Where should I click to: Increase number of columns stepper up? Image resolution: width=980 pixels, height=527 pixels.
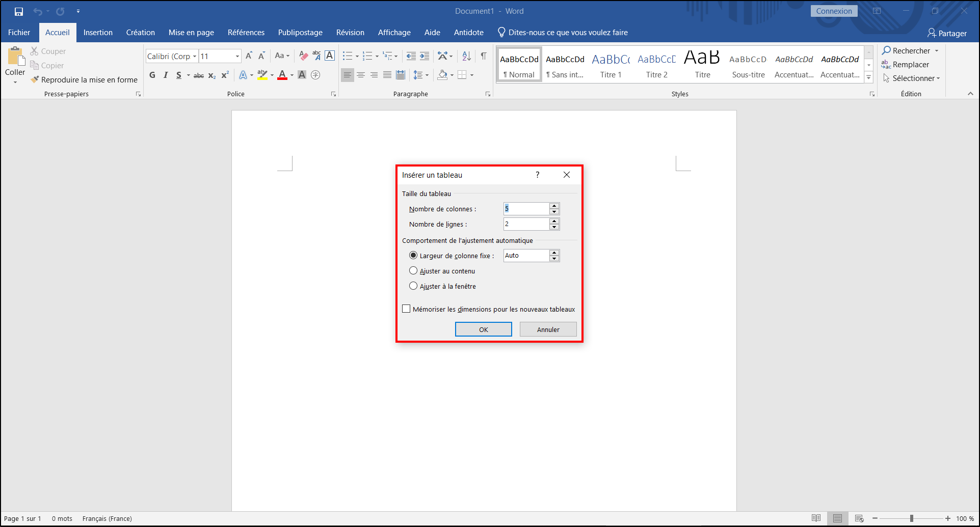pyautogui.click(x=554, y=206)
